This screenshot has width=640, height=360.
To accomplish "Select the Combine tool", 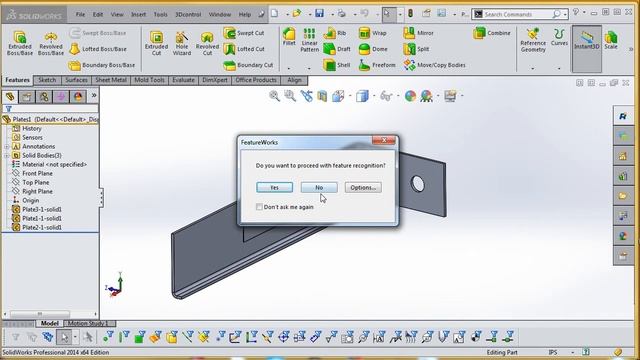I will point(492,33).
